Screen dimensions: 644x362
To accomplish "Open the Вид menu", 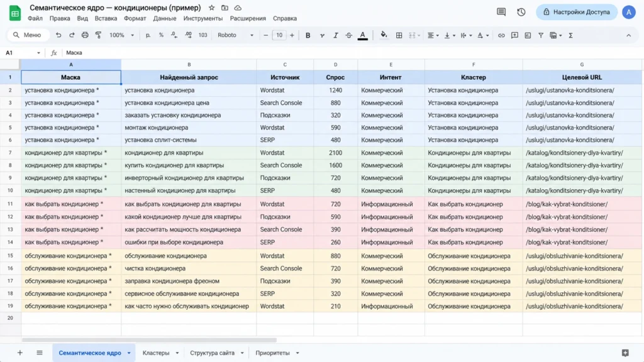I will point(82,18).
